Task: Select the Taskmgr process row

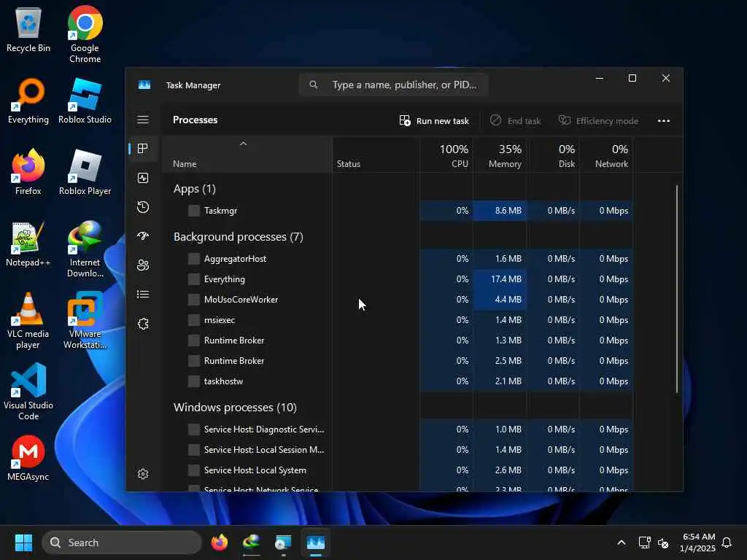Action: pyautogui.click(x=398, y=211)
